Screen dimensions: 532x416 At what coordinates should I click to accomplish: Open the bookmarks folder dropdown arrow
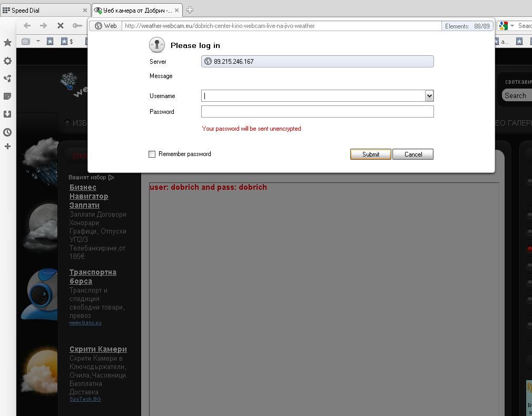point(38,41)
